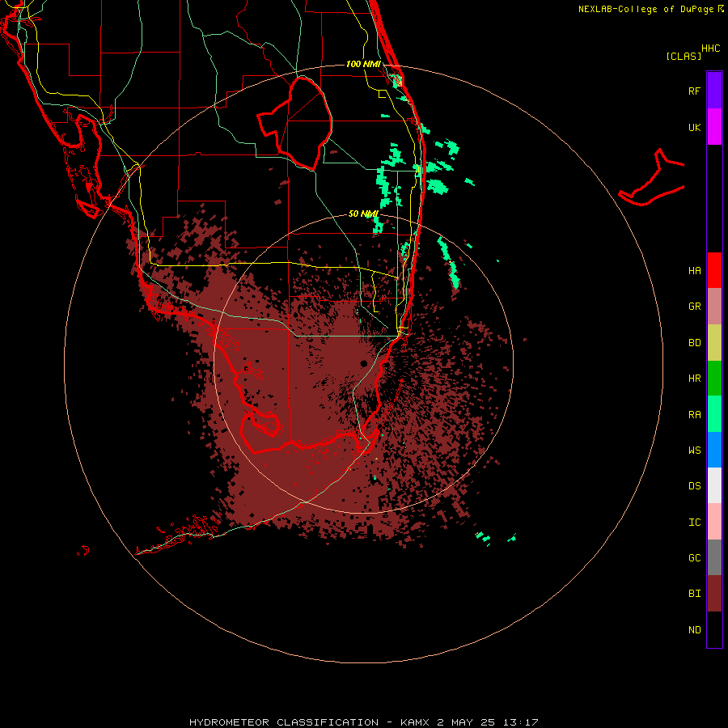Screen dimensions: 728x728
Task: Click the "NEXLAB-College of DuPage" credit text
Action: pyautogui.click(x=645, y=9)
